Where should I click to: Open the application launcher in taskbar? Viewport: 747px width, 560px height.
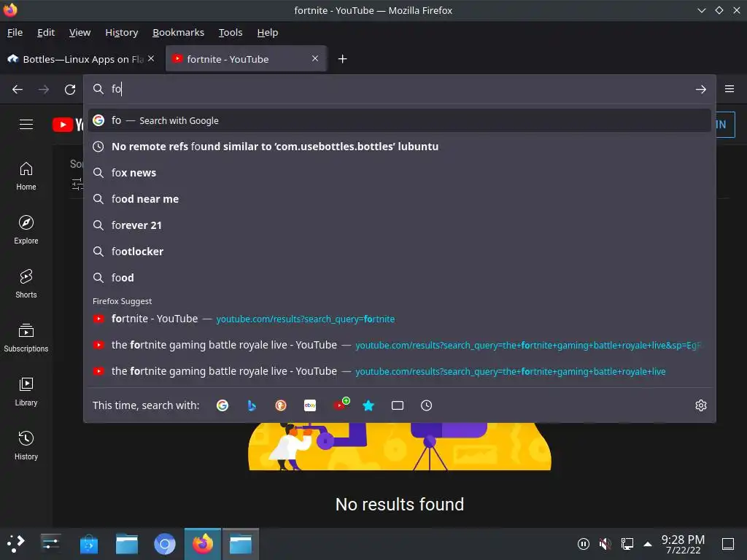(x=16, y=544)
